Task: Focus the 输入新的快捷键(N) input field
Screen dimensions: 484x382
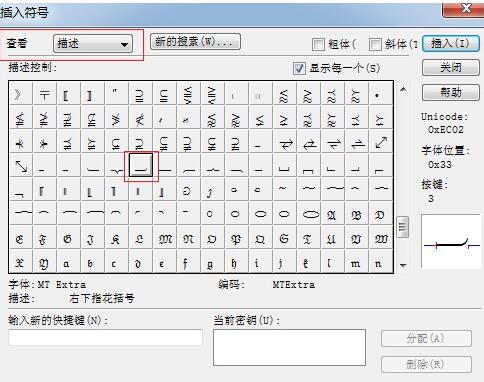Action: coord(105,337)
